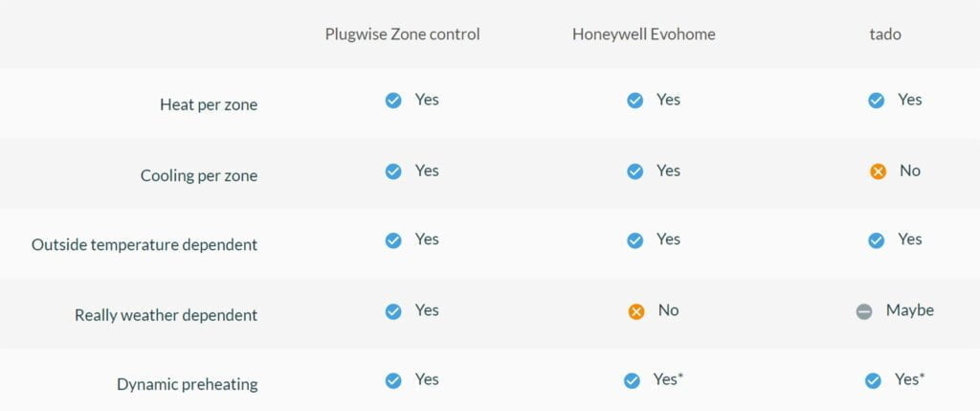The width and height of the screenshot is (980, 411).
Task: Click the grey minus icon beside Maybe
Action: tap(864, 311)
